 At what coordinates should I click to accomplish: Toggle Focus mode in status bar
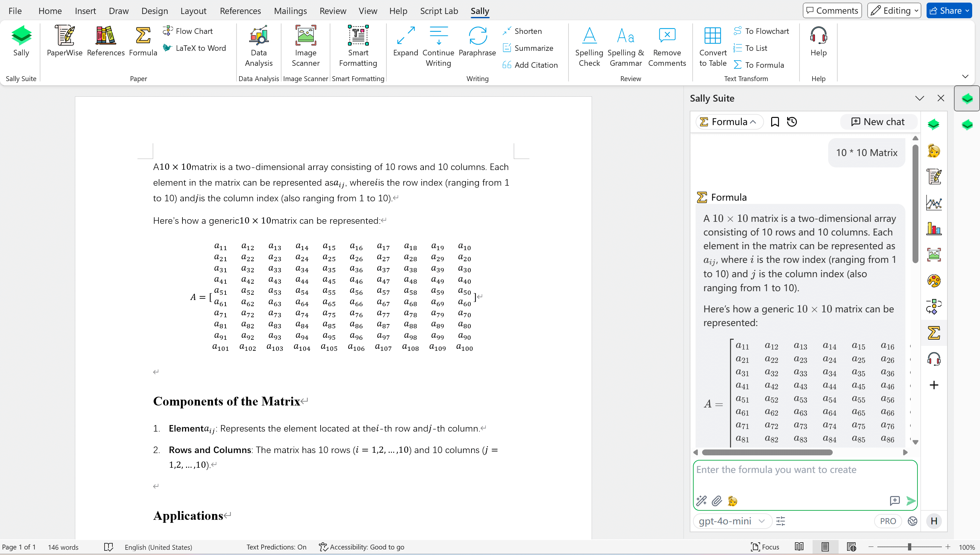[x=765, y=547]
